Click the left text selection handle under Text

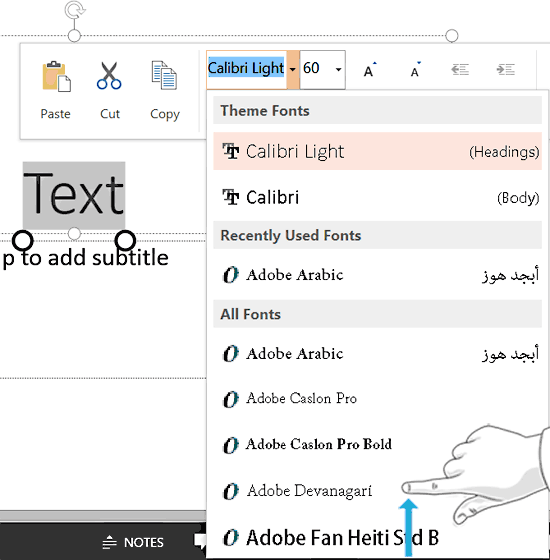[x=23, y=241]
